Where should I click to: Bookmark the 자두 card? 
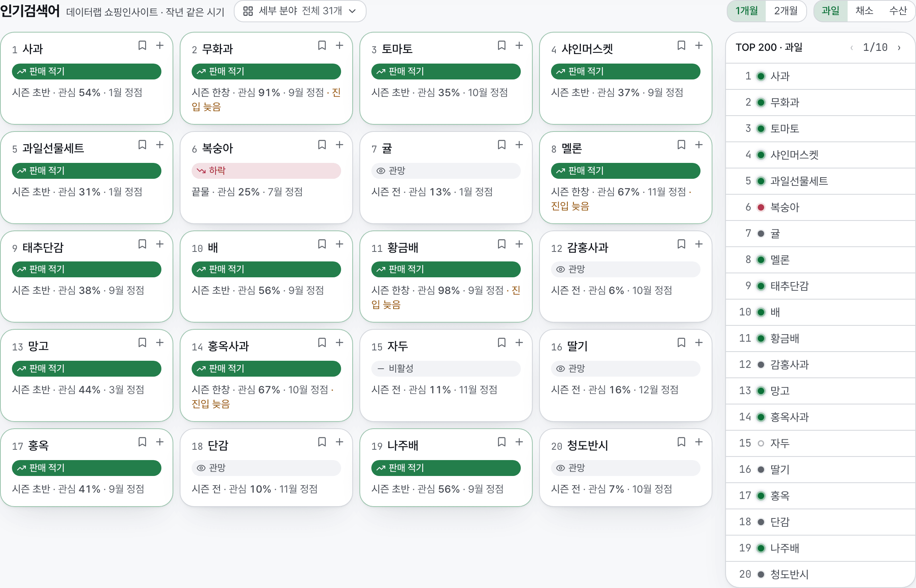[502, 343]
